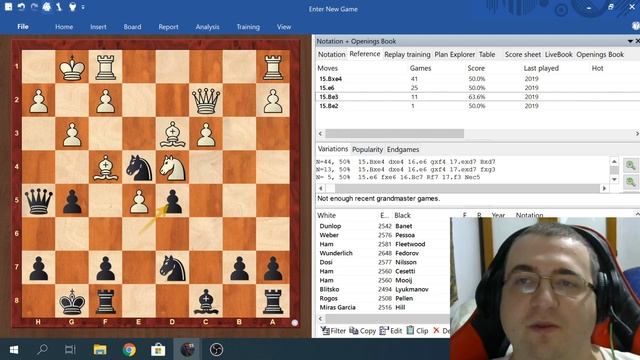Open the Analysis ribbon tab
This screenshot has width=640, height=360.
207,27
